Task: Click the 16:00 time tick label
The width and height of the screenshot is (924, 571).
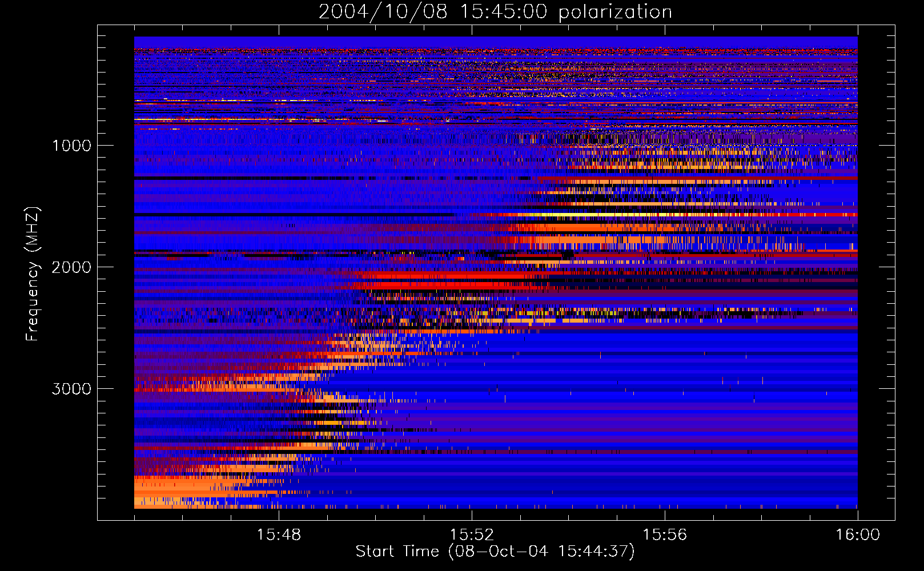Action: click(x=858, y=535)
